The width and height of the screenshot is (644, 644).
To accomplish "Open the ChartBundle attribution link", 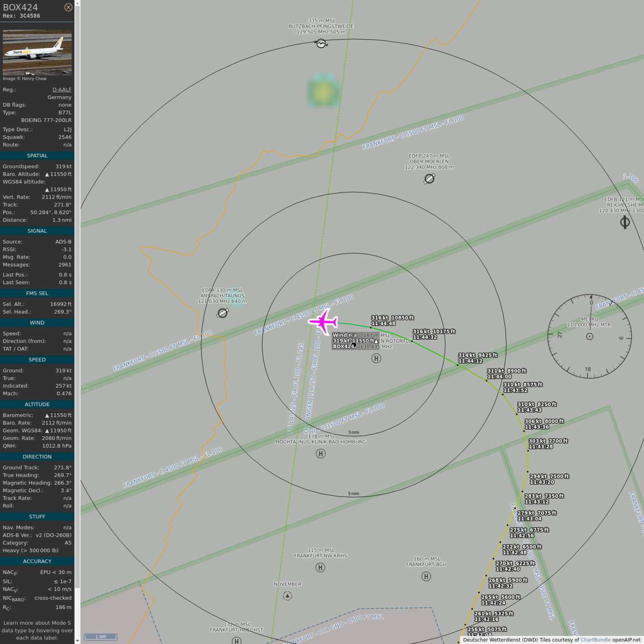I will [x=595, y=640].
